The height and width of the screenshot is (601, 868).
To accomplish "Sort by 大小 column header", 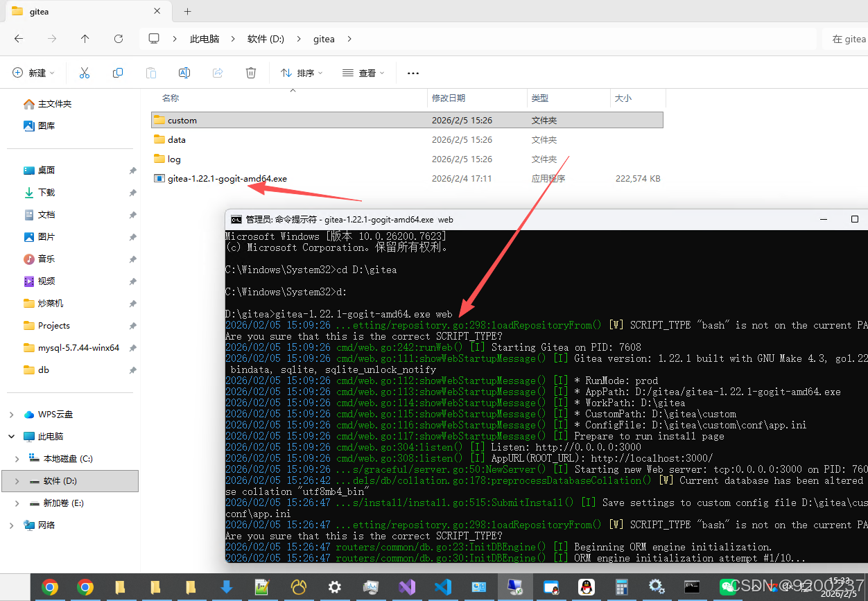I will point(623,98).
